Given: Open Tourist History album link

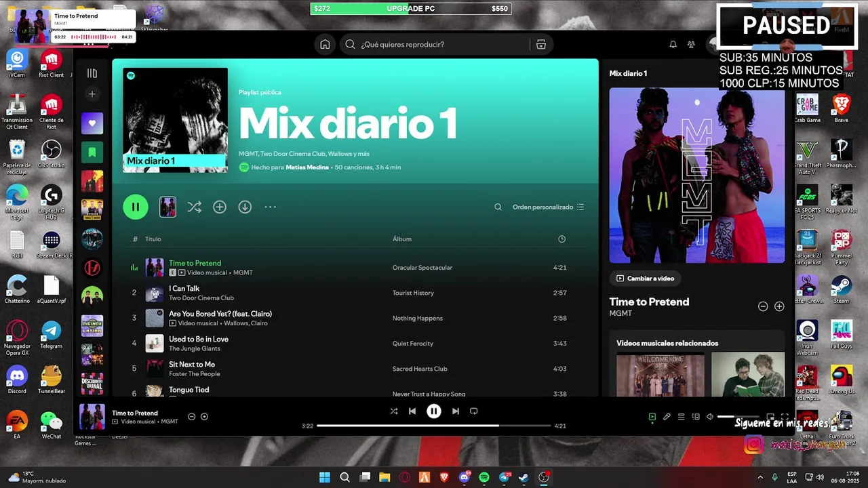Looking at the screenshot, I should [x=413, y=293].
